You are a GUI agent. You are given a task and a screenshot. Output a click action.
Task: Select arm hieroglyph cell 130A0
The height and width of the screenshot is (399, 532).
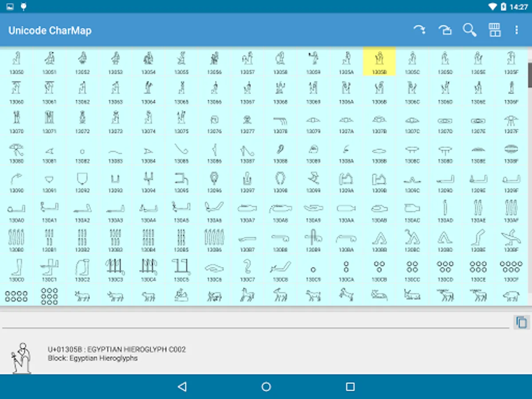16,210
